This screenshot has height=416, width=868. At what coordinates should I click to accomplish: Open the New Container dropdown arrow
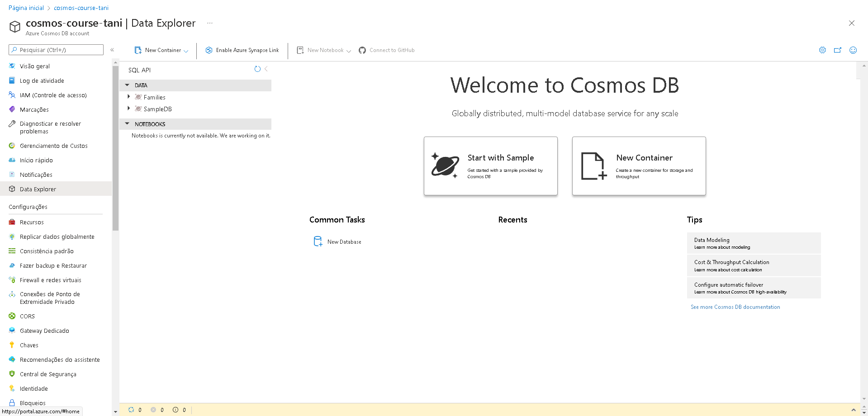tap(186, 51)
